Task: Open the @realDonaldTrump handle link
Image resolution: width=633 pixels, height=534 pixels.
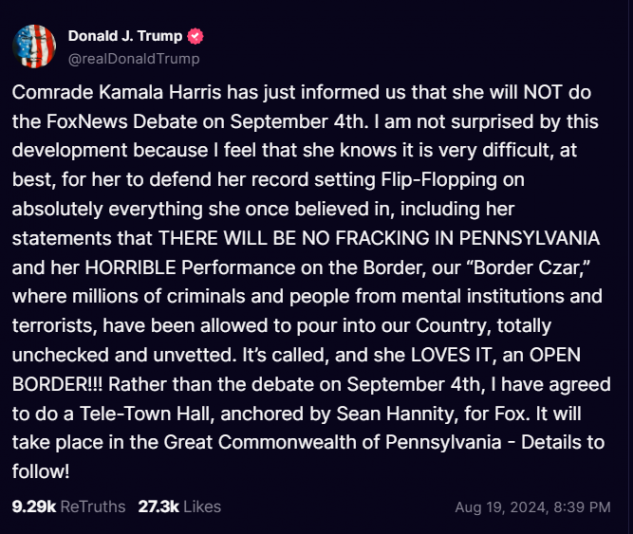Action: pos(134,59)
